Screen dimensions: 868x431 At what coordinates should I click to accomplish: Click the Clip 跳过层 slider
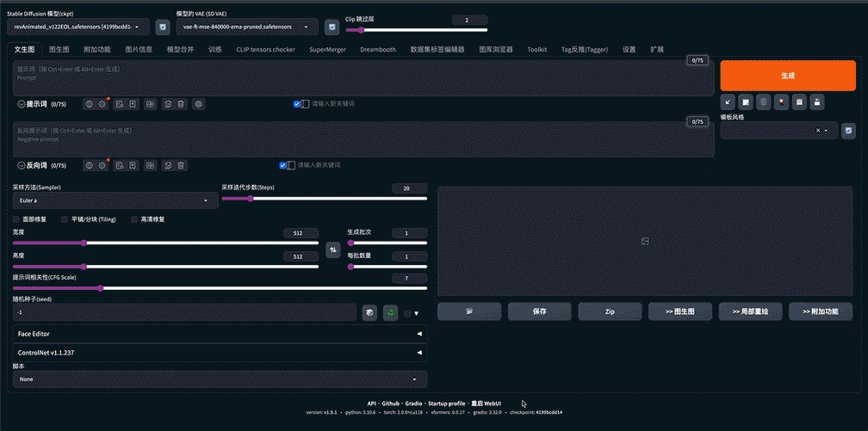(x=416, y=30)
